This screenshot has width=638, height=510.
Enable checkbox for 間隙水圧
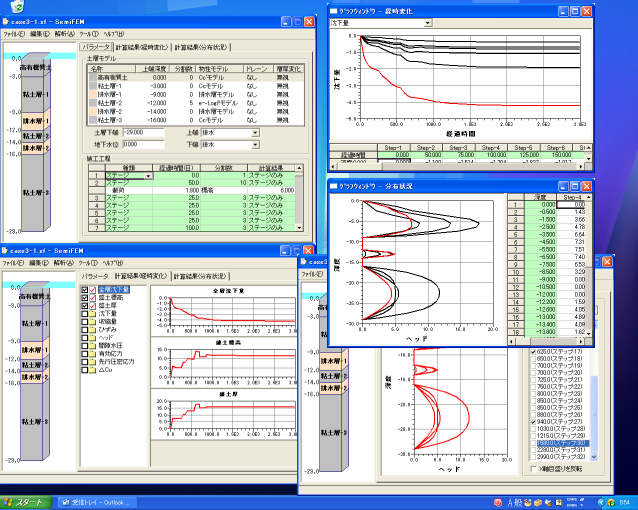coord(85,346)
